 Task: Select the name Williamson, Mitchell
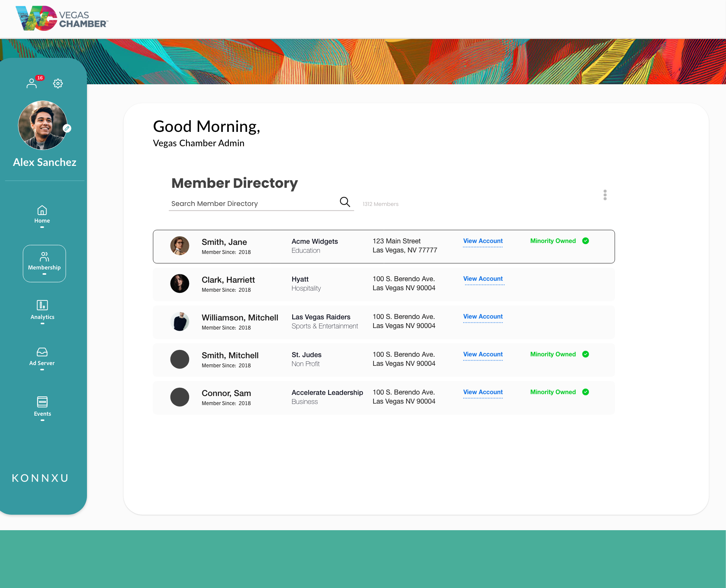point(240,318)
